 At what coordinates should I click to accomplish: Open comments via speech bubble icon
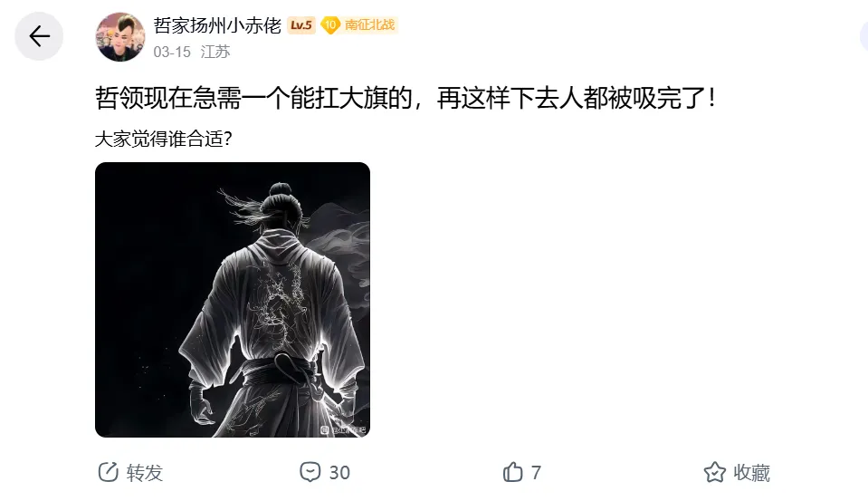point(310,472)
